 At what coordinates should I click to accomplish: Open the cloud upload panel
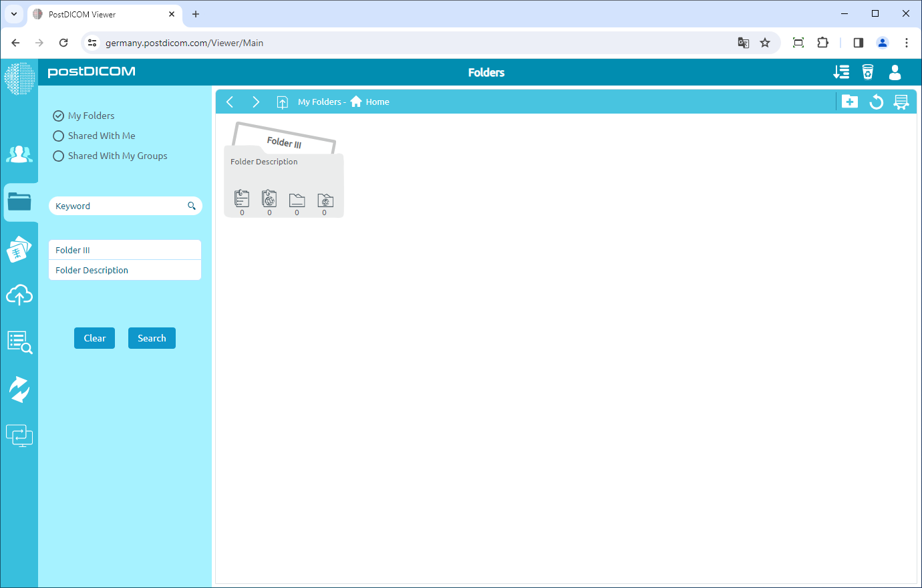click(x=19, y=295)
